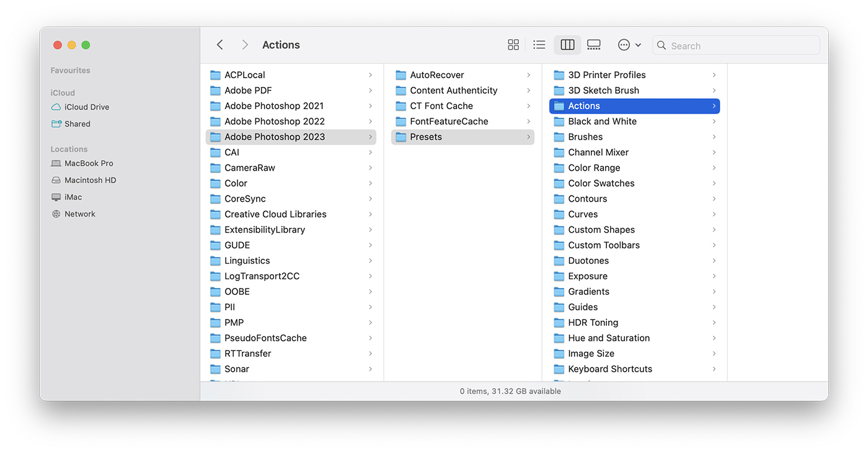
Task: Select the Brushes folder icon
Action: [559, 137]
